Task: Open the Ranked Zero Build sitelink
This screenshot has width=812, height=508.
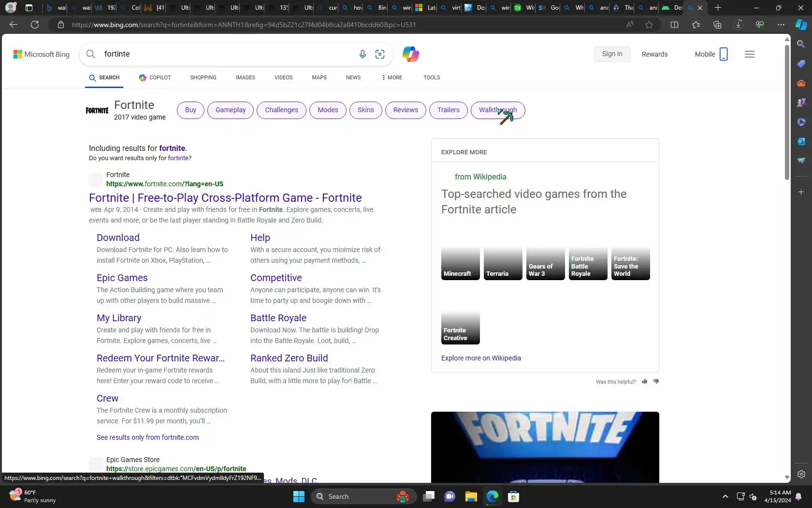Action: tap(289, 358)
